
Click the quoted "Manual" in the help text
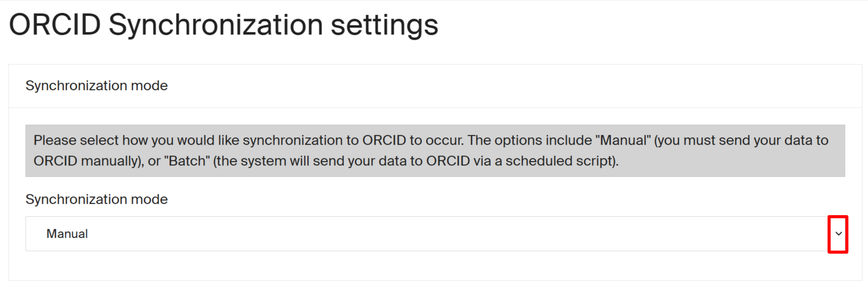tap(624, 140)
